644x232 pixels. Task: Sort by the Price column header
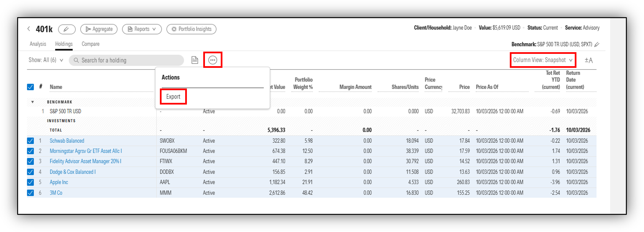coord(464,87)
